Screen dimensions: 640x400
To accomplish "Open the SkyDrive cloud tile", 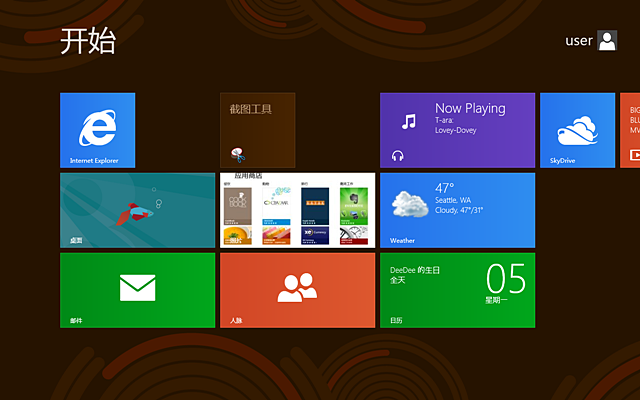I will point(578,130).
